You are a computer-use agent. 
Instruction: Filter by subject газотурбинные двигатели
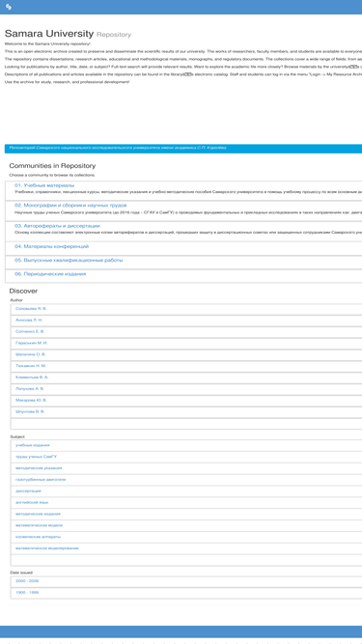41,480
